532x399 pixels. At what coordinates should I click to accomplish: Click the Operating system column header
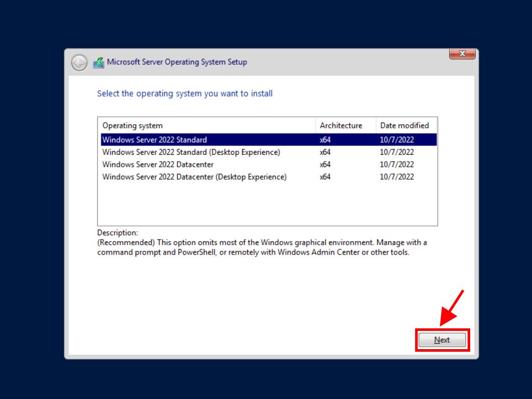[132, 125]
